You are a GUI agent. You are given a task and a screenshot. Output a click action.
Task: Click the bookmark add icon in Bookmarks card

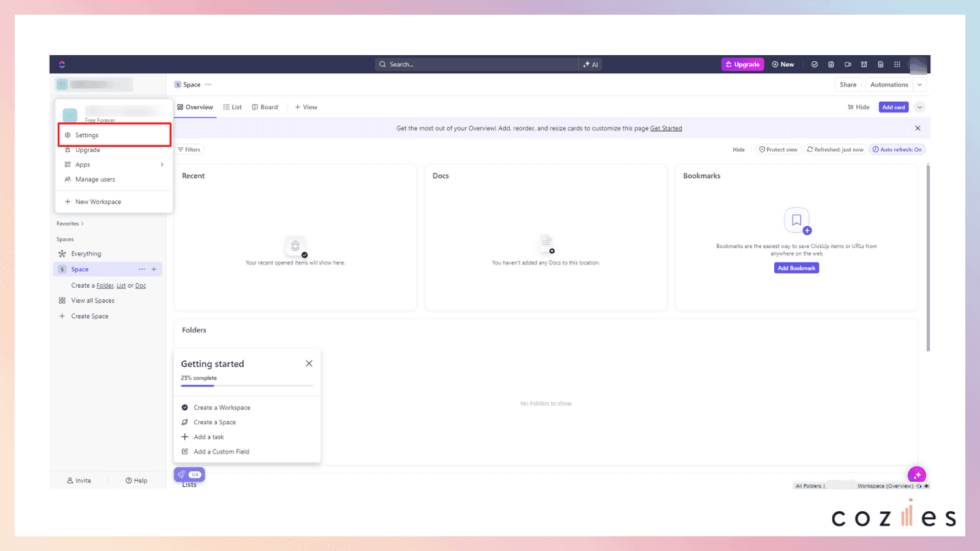(x=797, y=220)
